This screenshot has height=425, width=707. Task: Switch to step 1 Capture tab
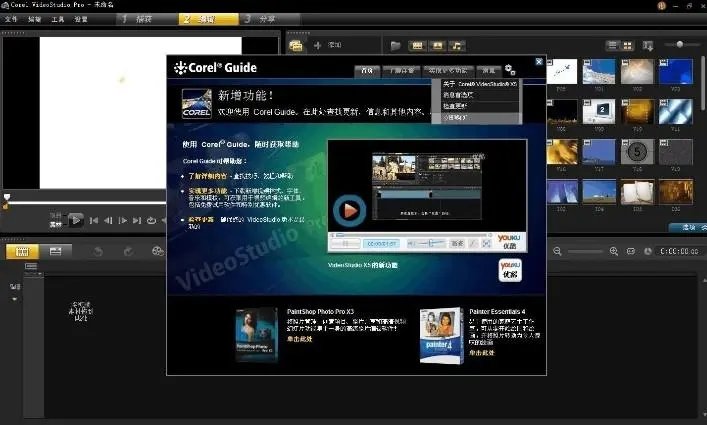147,19
